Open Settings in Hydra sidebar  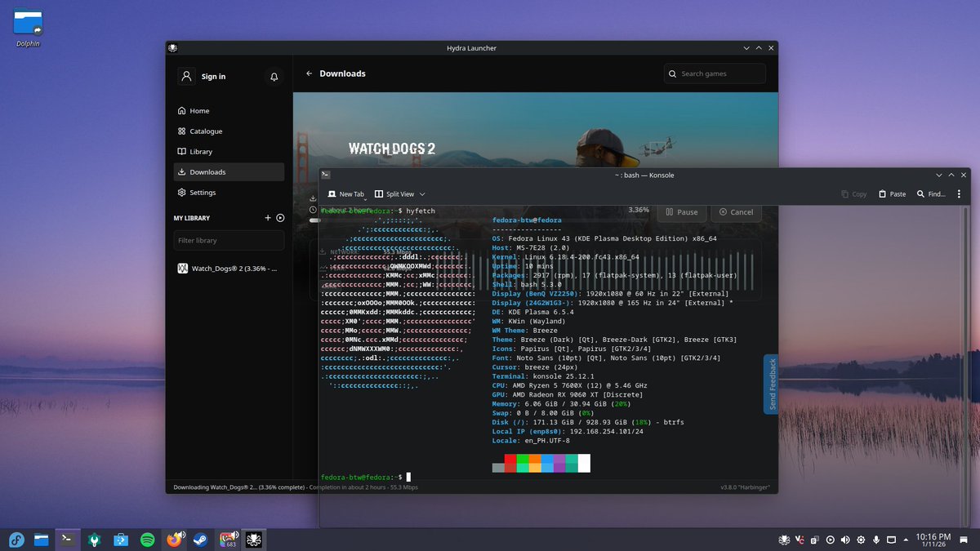tap(229, 193)
